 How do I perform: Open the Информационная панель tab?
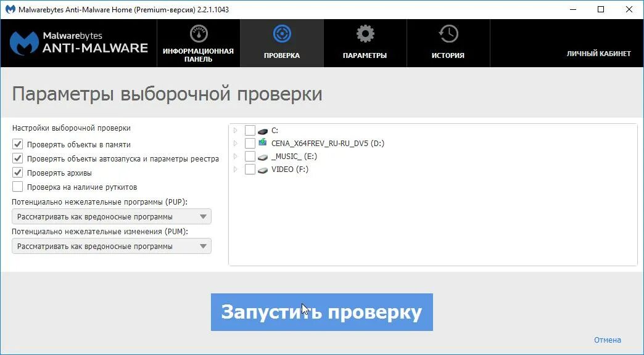tap(199, 43)
